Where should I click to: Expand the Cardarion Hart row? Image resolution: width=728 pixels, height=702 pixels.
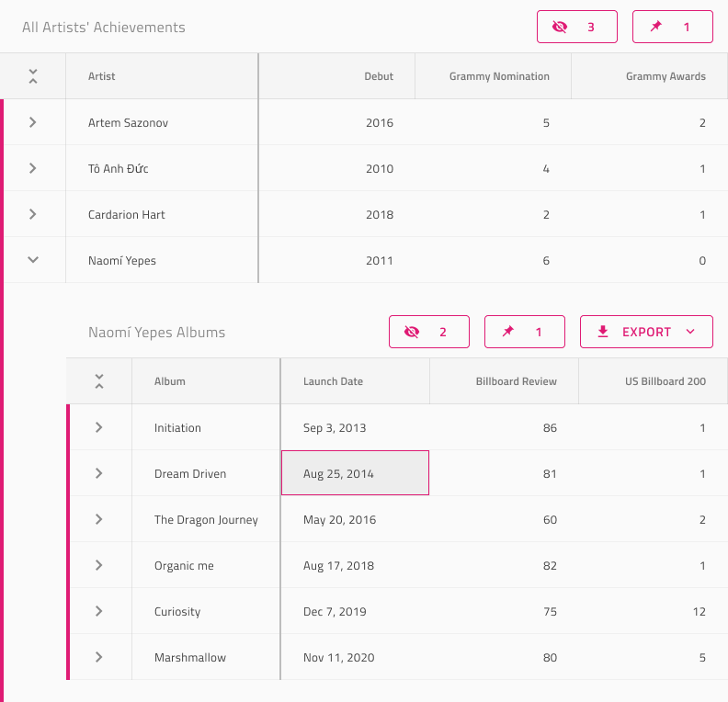33,214
